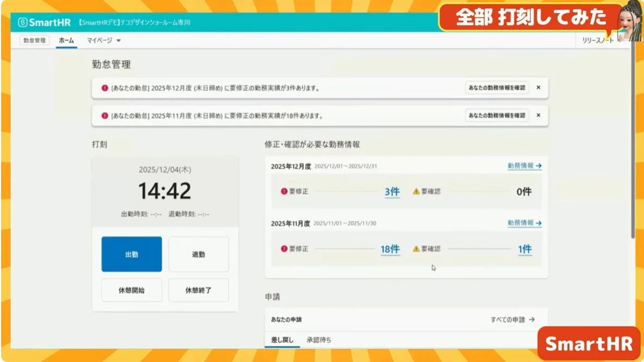The image size is (644, 362).
Task: Dismiss the November alert banner
Action: (x=538, y=115)
